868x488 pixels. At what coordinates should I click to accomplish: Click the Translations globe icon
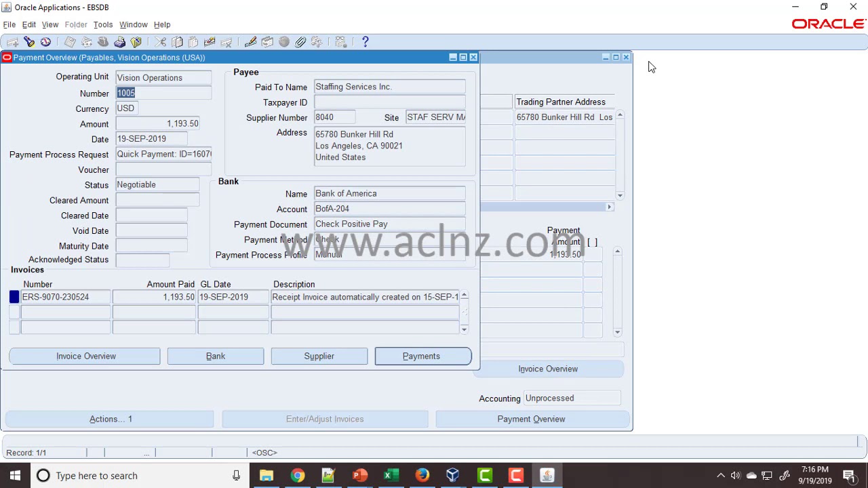point(284,42)
